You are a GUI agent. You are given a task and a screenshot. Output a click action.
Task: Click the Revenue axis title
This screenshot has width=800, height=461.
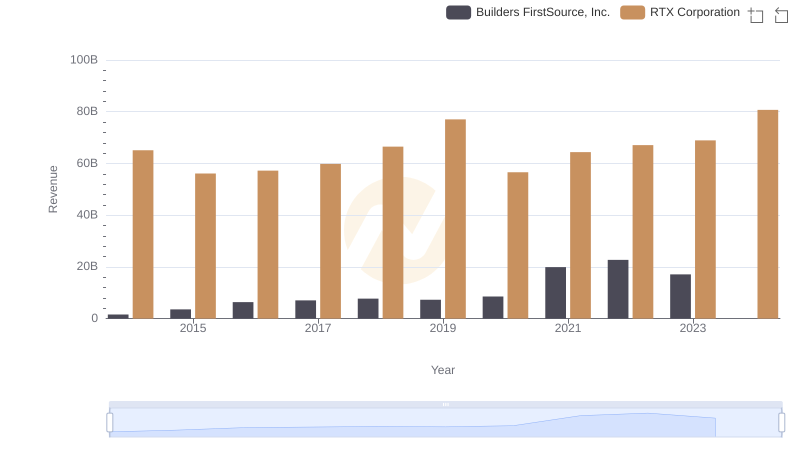(53, 189)
